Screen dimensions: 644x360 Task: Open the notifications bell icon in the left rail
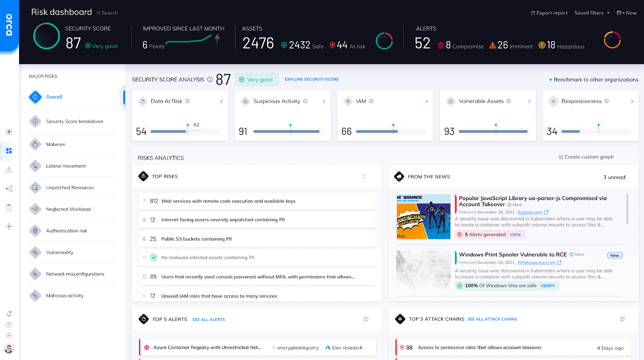(x=9, y=314)
